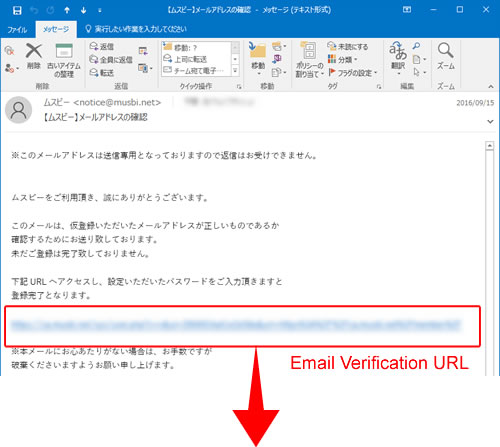Go to previous item with up arrow
This screenshot has height=447, width=500.
[x=67, y=10]
